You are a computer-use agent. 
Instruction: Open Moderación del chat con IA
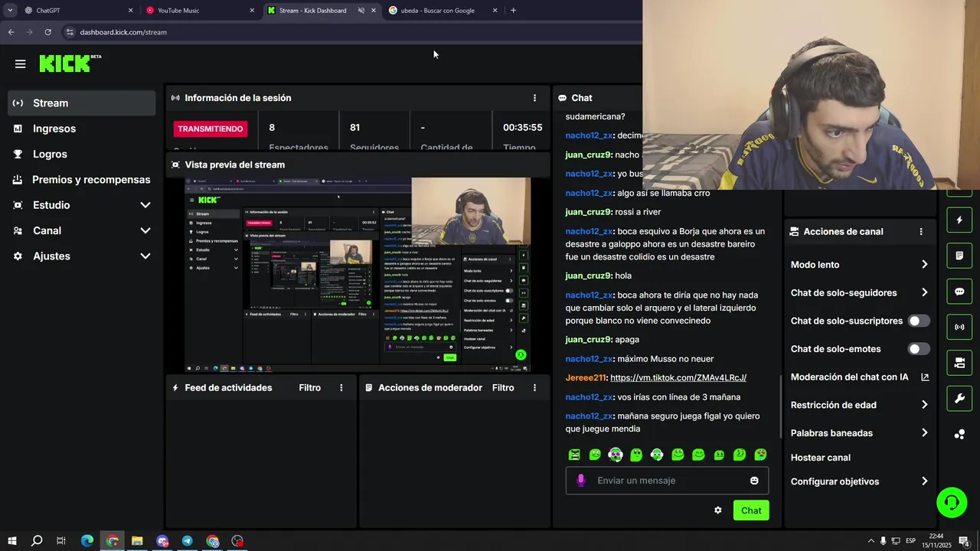[860, 377]
